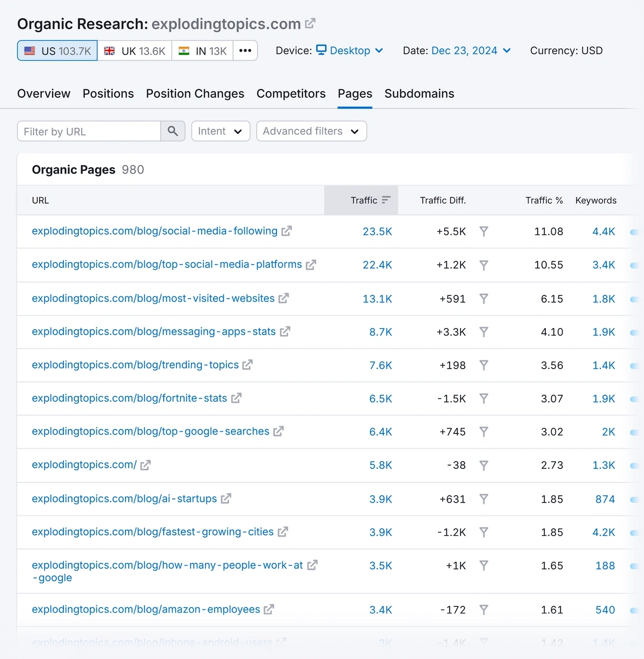Click the search icon beside URL filter

click(x=173, y=131)
